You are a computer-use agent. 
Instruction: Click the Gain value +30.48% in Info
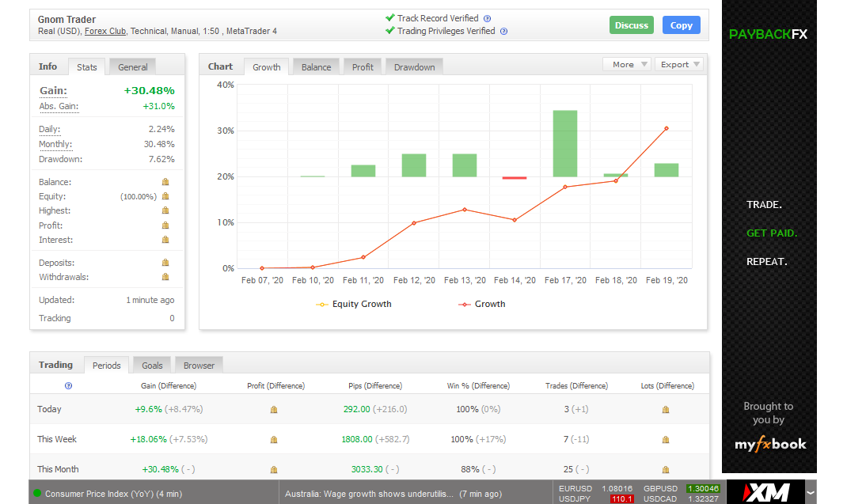149,91
